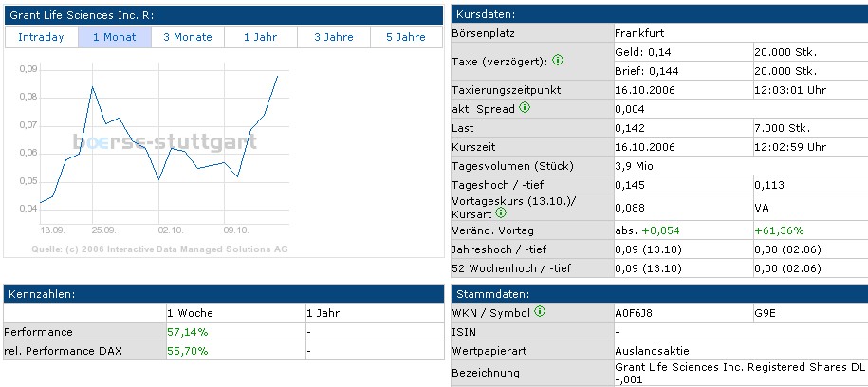Open the 1 Jahr chart tab
Viewport: 868px width, 387px height.
261,37
